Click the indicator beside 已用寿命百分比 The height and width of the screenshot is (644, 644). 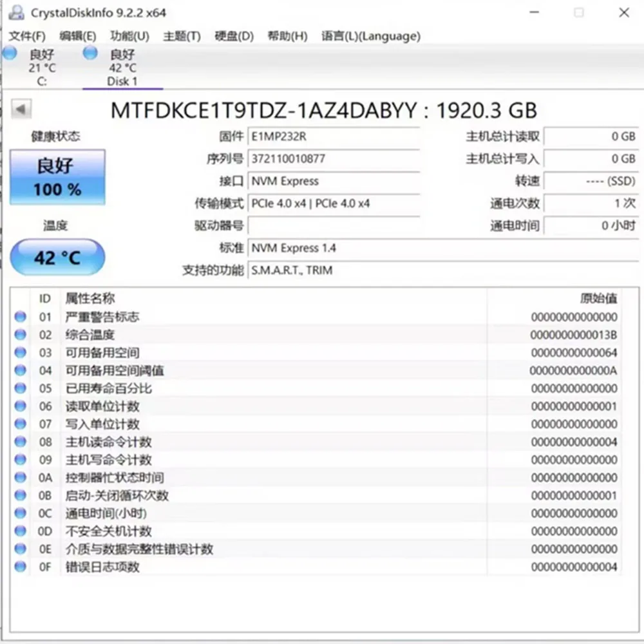[20, 388]
